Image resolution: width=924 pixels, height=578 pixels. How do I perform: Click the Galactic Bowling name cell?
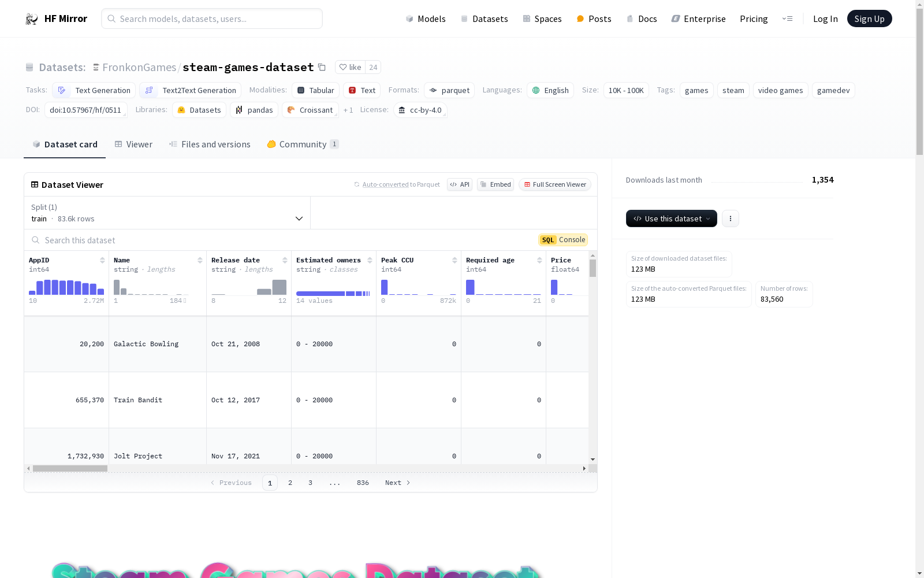coord(158,344)
